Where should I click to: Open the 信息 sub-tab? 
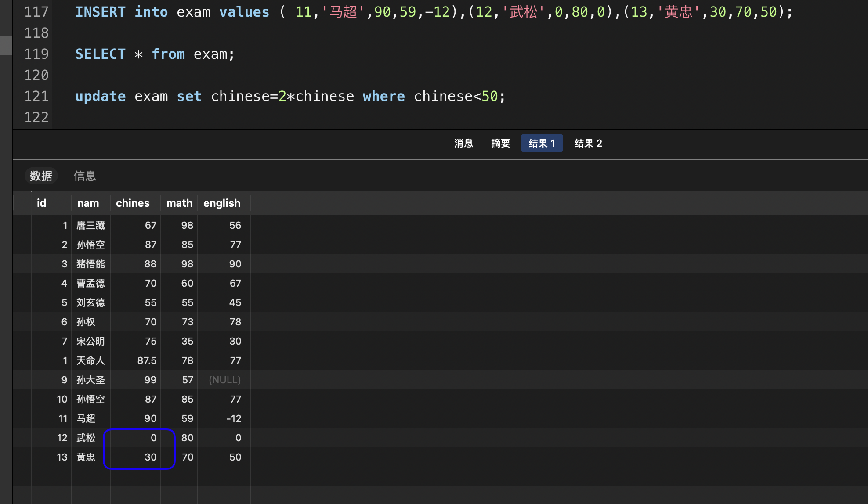point(85,176)
